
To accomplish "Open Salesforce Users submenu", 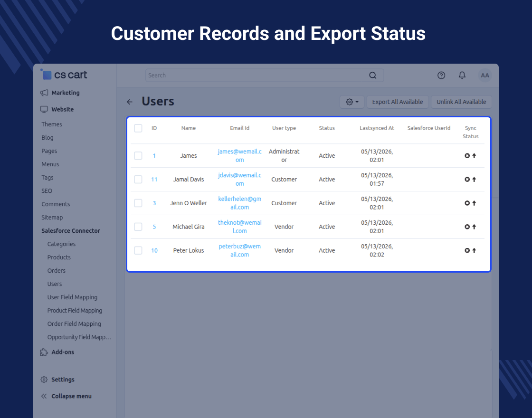I will (x=54, y=284).
